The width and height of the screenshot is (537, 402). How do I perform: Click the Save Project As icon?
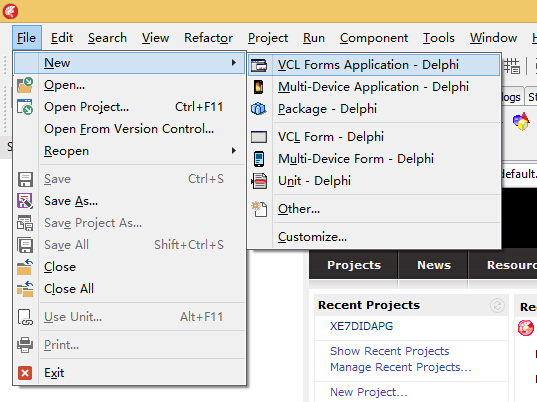click(25, 223)
